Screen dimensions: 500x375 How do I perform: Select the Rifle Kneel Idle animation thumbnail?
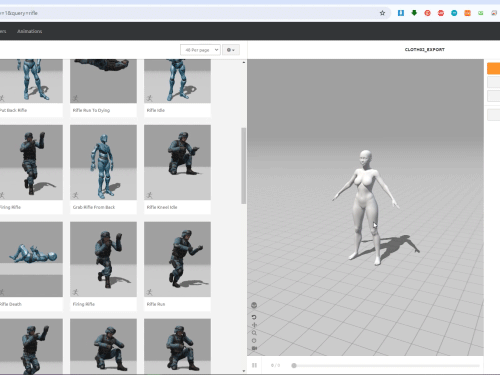click(177, 162)
